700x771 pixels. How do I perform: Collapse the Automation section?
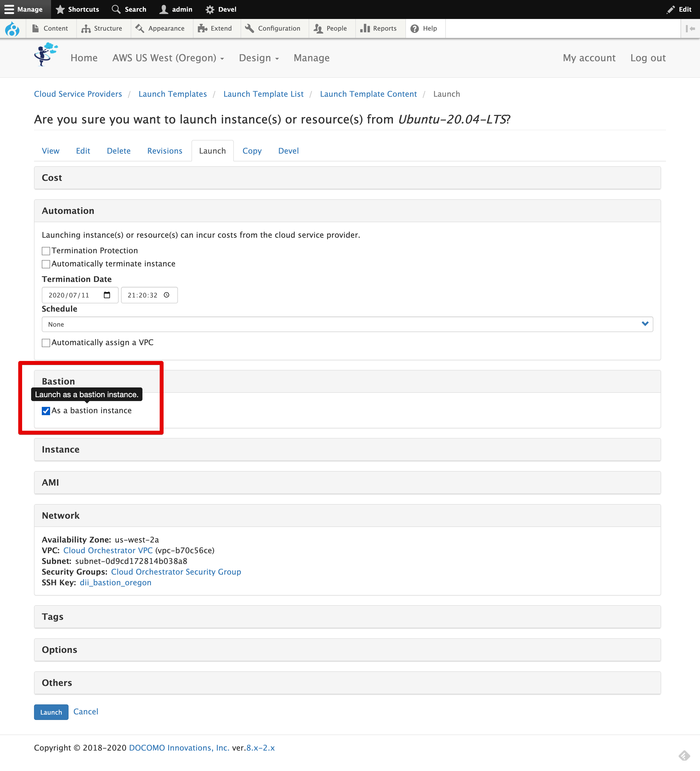coord(347,211)
